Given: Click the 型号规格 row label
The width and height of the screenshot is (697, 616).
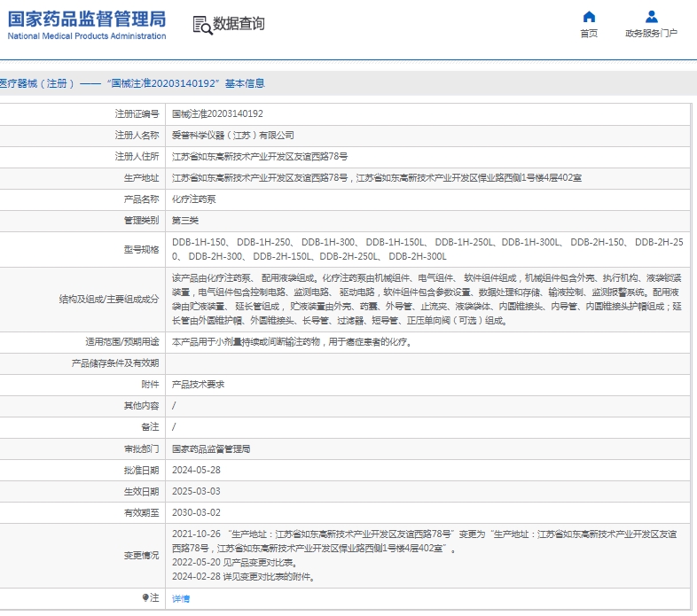Looking at the screenshot, I should point(141,249).
